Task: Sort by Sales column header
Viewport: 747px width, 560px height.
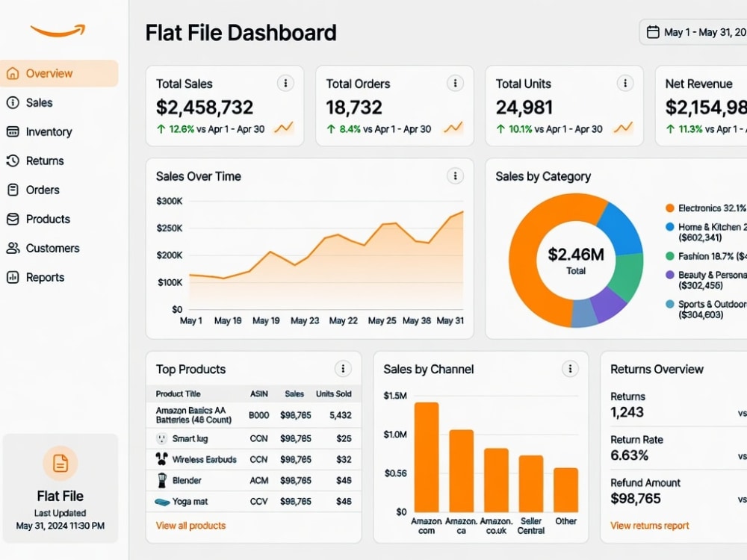Action: click(294, 393)
